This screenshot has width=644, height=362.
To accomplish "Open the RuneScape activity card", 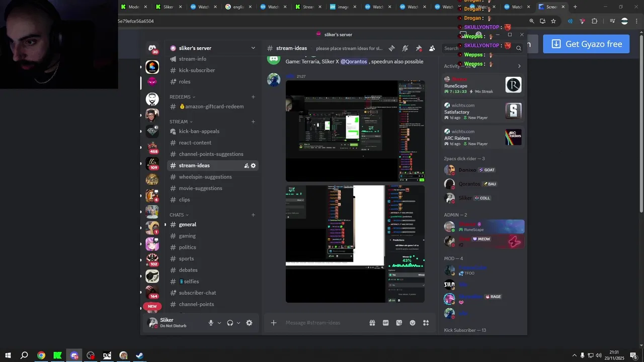I will click(483, 85).
